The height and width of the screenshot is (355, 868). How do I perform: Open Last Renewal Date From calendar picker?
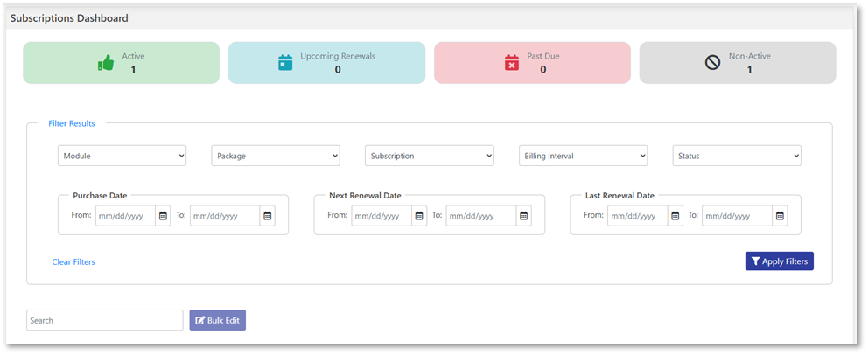point(675,216)
